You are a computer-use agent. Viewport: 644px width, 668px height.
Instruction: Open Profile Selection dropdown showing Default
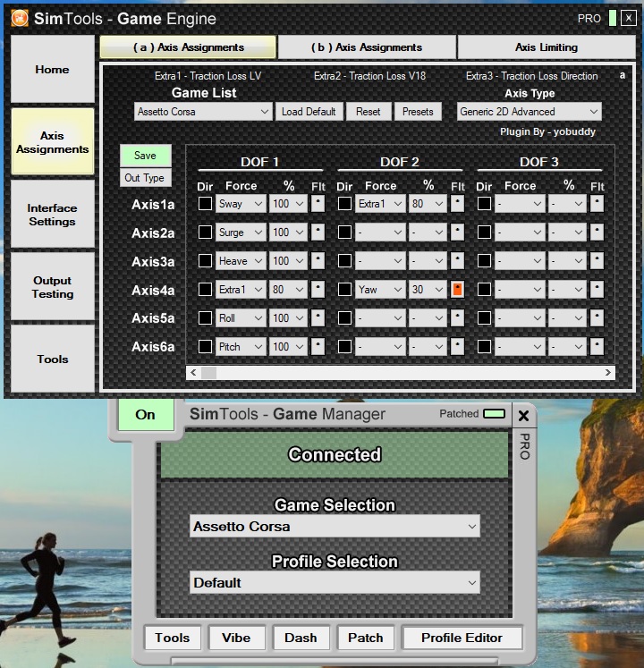coord(335,582)
